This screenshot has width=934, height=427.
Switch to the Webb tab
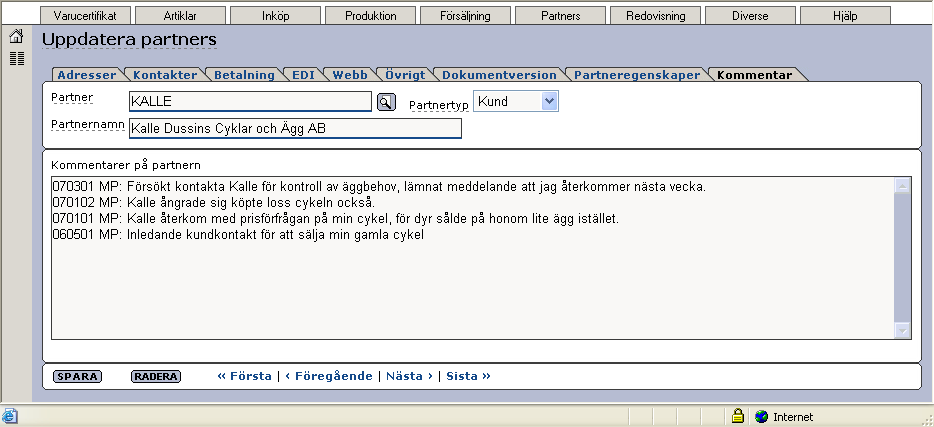click(350, 75)
